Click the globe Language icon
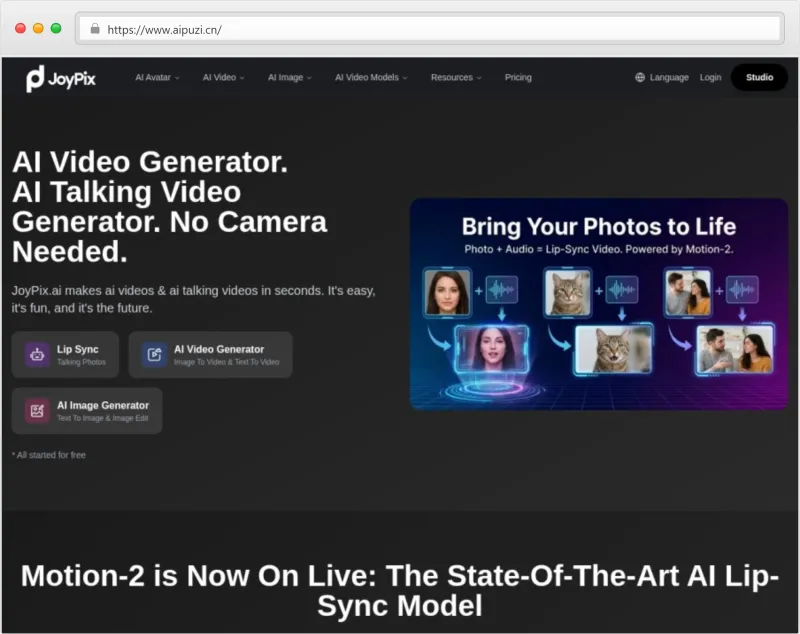 (640, 77)
